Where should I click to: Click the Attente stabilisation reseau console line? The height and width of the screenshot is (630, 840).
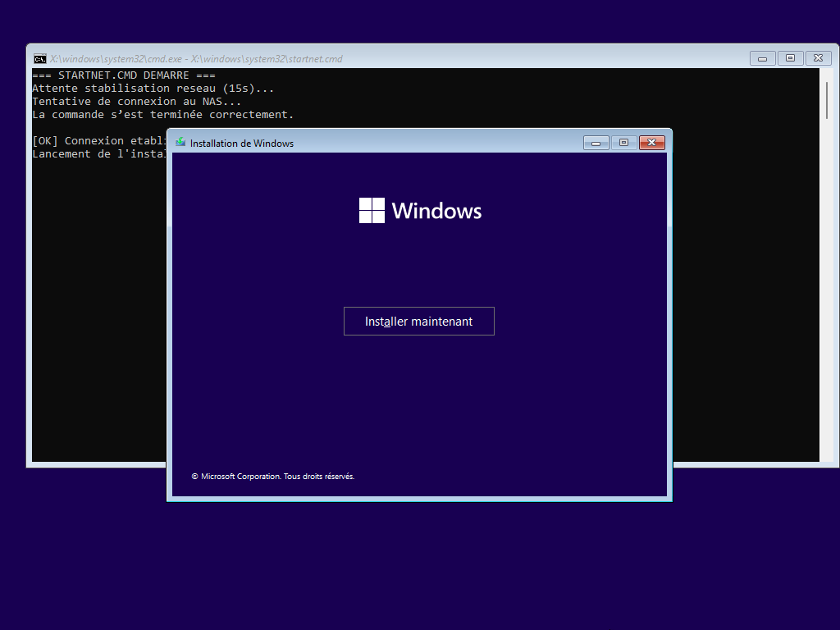(x=153, y=89)
